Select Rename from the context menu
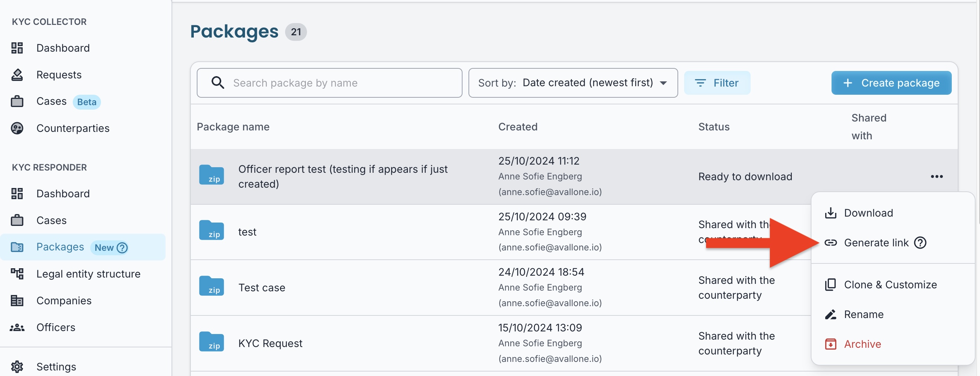The width and height of the screenshot is (980, 376). tap(893, 314)
